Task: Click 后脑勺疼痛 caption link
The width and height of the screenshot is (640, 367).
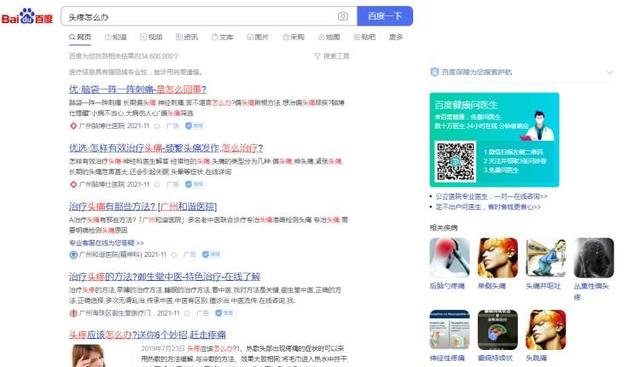Action: (x=447, y=286)
